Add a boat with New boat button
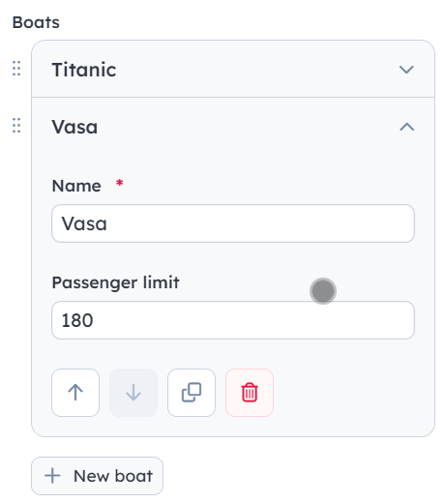The width and height of the screenshot is (444, 504). (97, 476)
